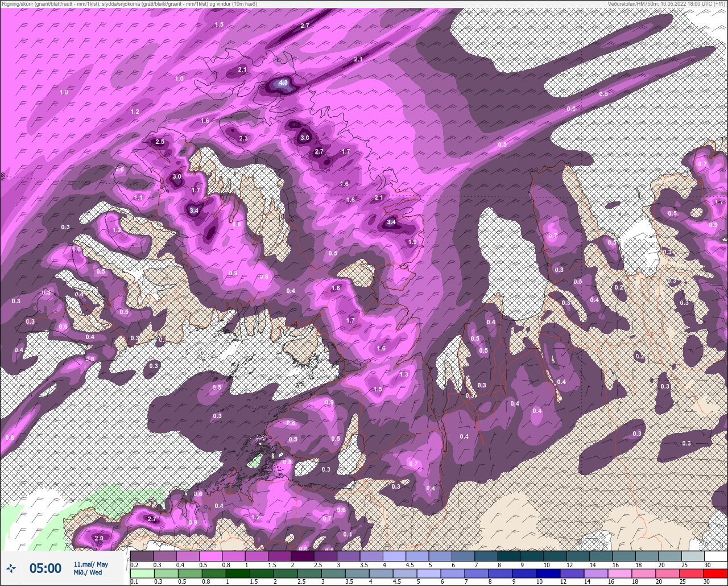728x586 pixels.
Task: Click the 4.3 precipitation peak value
Action: pyautogui.click(x=284, y=83)
